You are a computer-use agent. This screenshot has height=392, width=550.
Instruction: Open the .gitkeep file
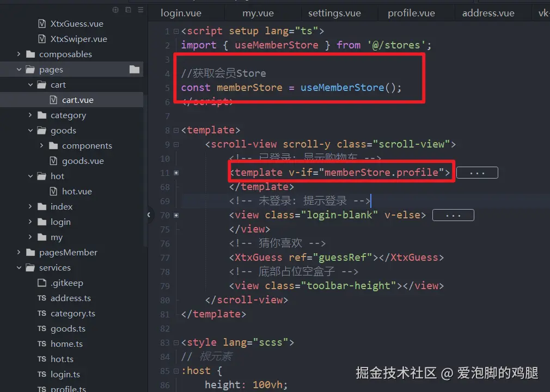(x=66, y=283)
